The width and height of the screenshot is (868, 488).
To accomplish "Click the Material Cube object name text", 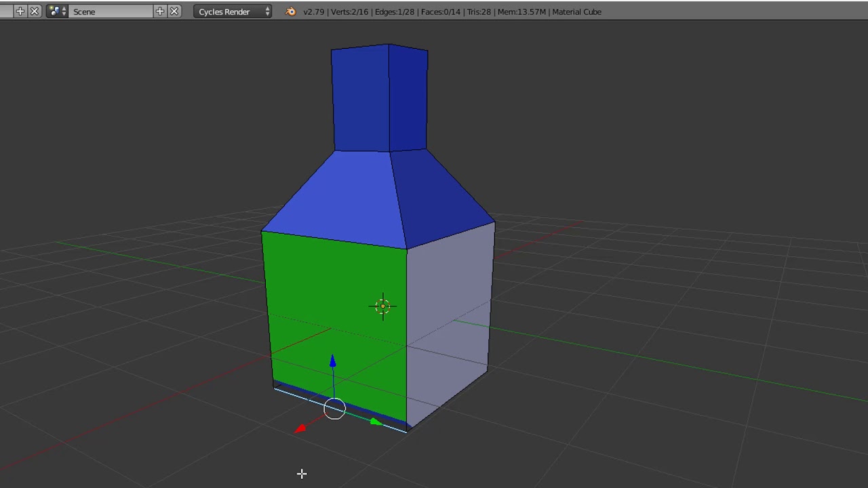I will pyautogui.click(x=576, y=12).
